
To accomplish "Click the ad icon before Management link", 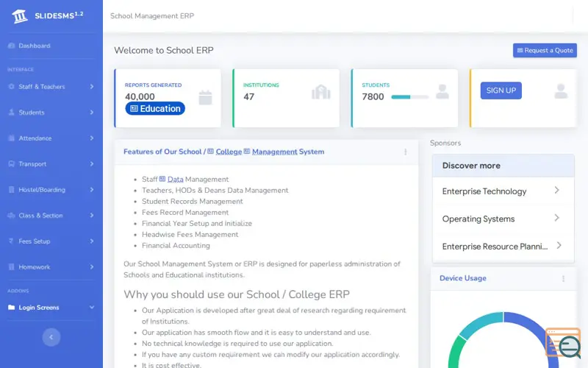I will click(247, 152).
